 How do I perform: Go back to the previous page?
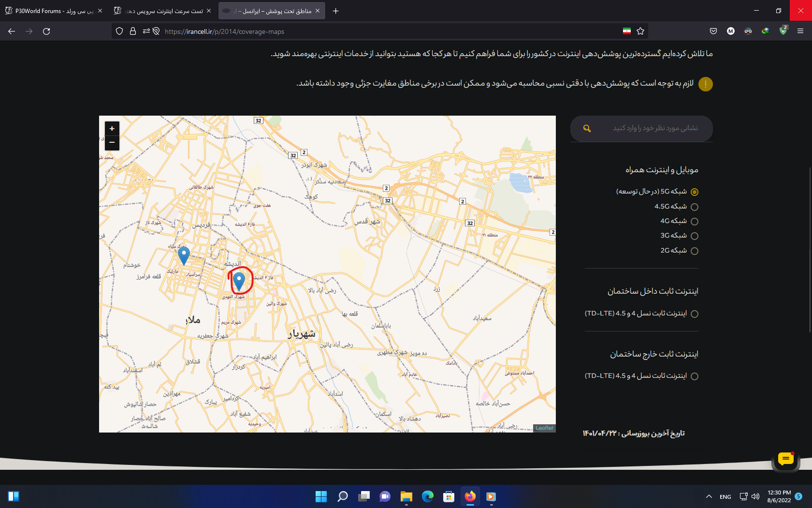pyautogui.click(x=12, y=31)
